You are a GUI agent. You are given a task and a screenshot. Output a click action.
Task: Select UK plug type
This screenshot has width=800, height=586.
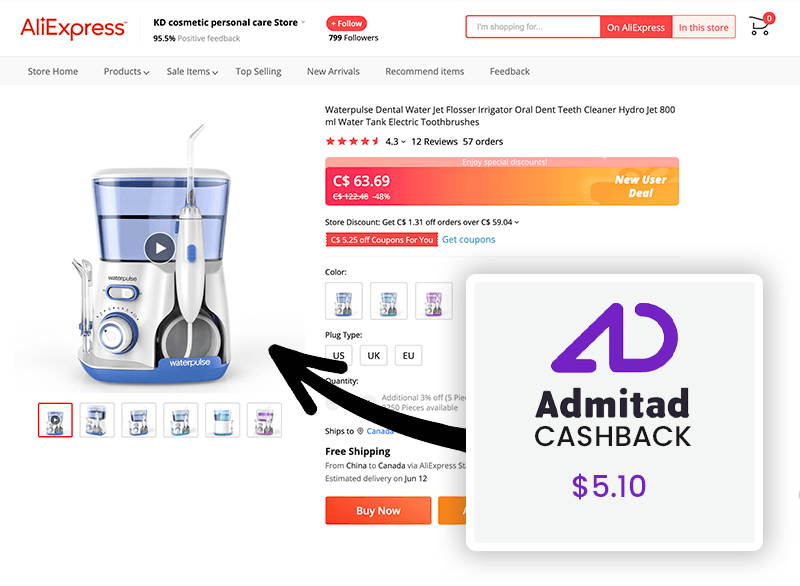point(373,355)
